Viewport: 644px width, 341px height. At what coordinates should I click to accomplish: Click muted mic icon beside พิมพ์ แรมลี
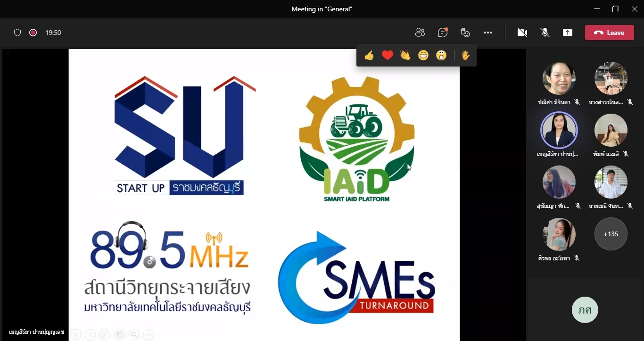point(626,154)
